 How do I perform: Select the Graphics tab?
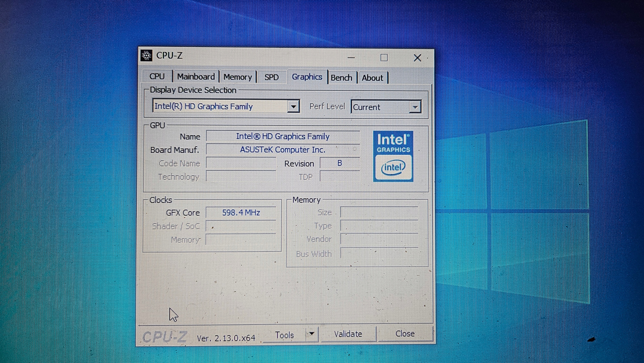click(x=307, y=77)
